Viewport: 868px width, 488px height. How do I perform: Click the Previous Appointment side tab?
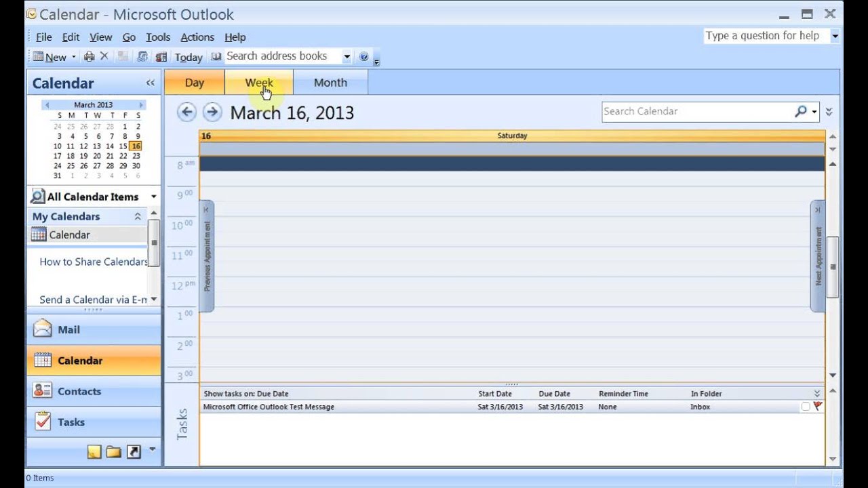click(207, 256)
